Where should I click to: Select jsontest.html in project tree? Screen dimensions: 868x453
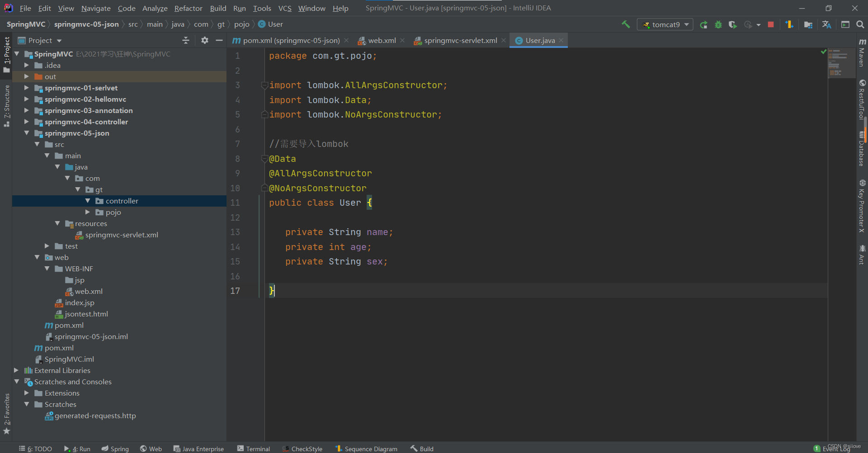click(x=86, y=314)
